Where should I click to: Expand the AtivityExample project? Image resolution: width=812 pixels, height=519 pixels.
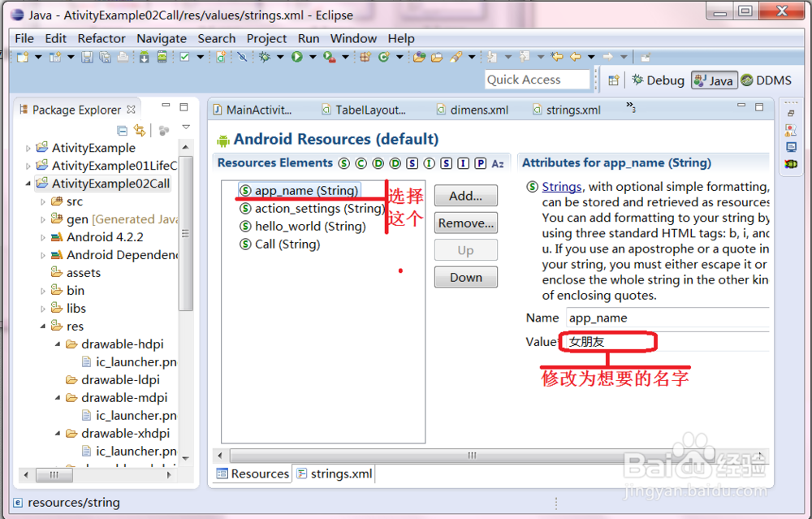tap(28, 148)
